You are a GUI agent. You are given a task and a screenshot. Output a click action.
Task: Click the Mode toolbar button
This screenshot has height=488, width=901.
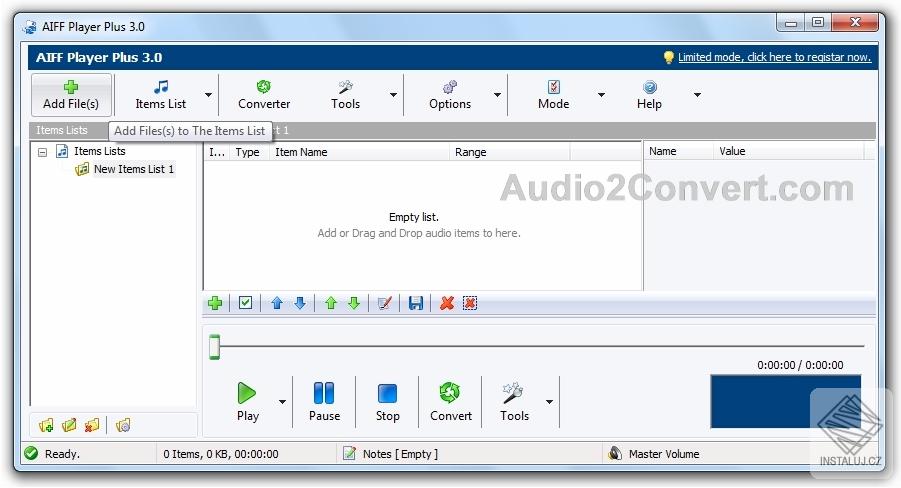553,95
